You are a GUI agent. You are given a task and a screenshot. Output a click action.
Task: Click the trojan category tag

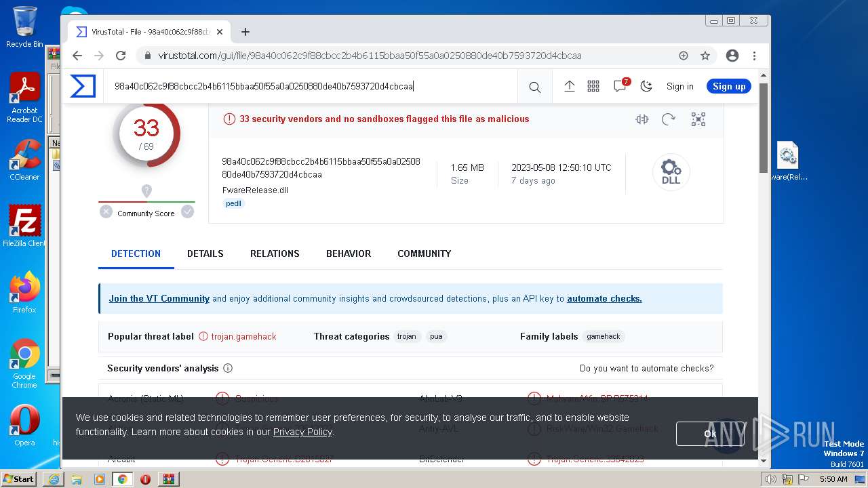point(407,336)
